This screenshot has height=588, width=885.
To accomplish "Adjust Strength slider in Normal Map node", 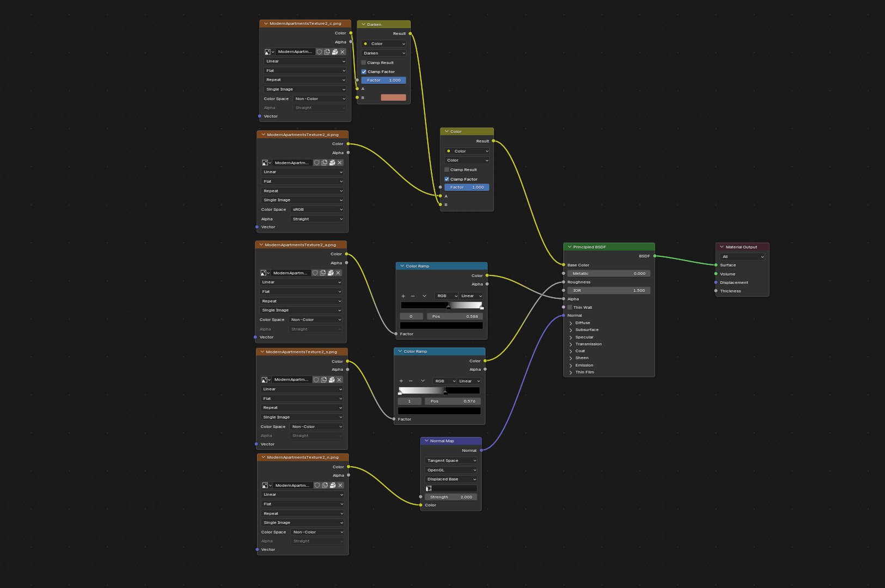I will (451, 497).
